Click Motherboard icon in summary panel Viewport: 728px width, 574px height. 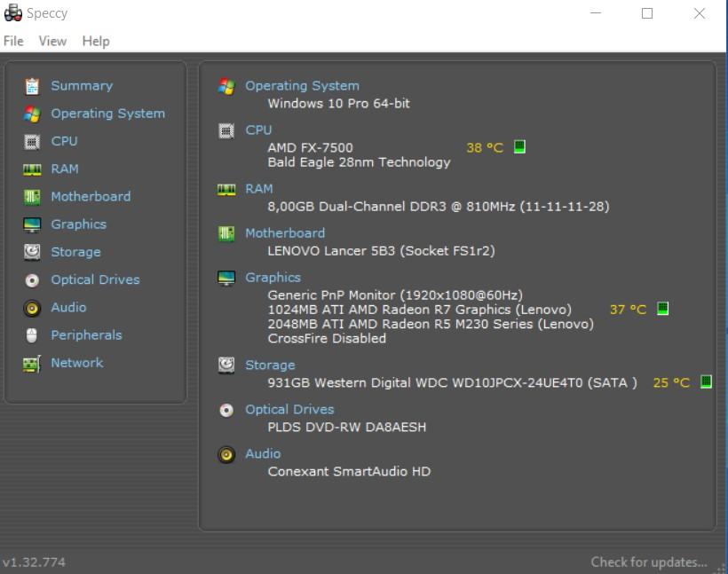[226, 233]
